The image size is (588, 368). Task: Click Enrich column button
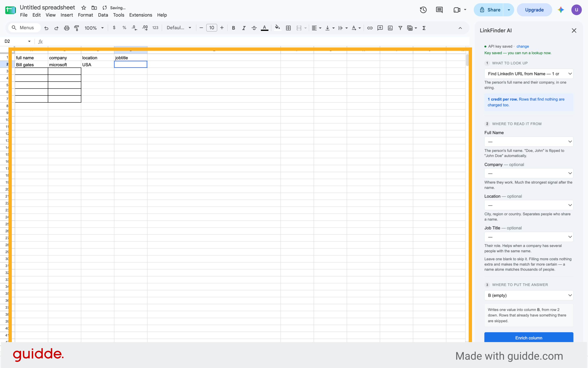click(529, 338)
